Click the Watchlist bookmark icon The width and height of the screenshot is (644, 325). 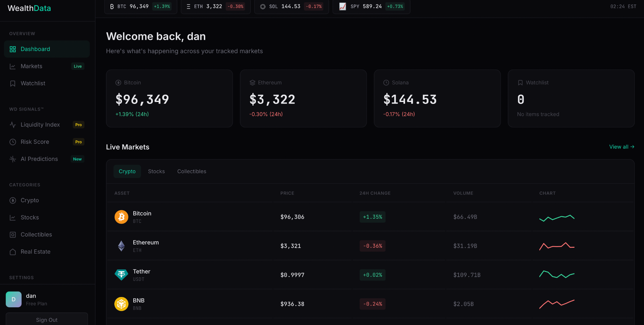click(x=13, y=83)
